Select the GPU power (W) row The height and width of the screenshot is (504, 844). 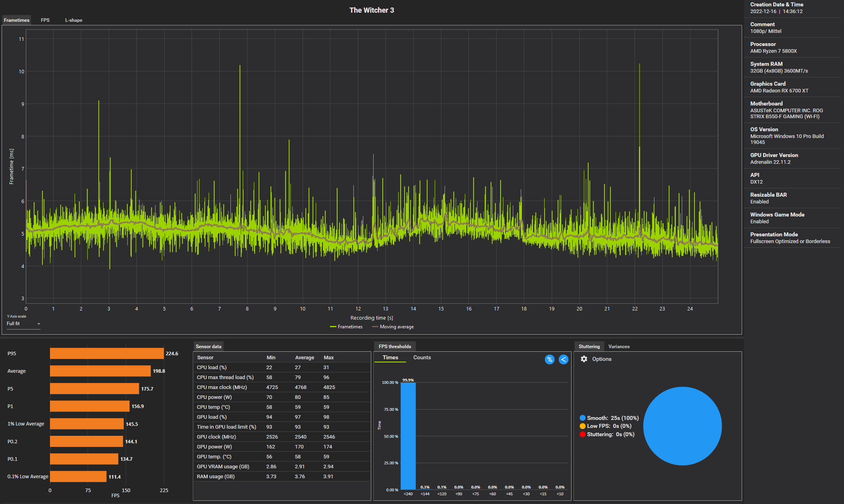click(282, 447)
